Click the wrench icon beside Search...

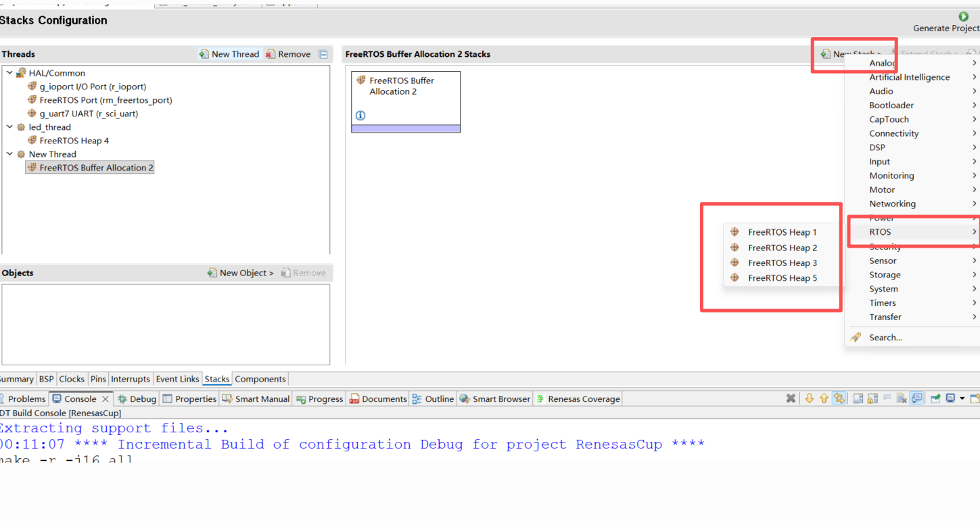click(x=856, y=337)
